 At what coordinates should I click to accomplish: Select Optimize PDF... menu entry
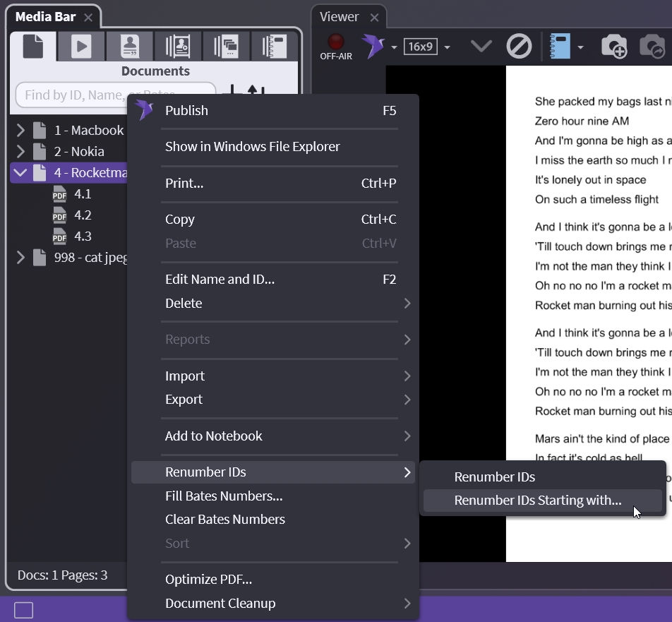(x=208, y=579)
